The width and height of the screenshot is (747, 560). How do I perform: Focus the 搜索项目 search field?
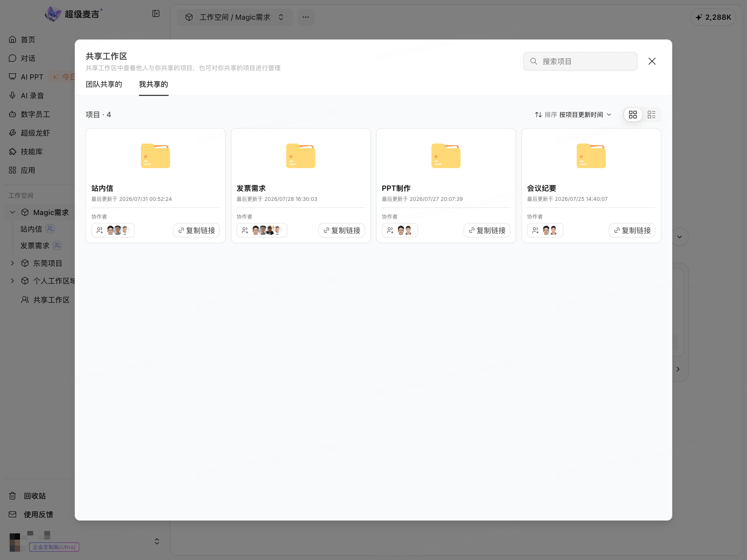coord(580,61)
